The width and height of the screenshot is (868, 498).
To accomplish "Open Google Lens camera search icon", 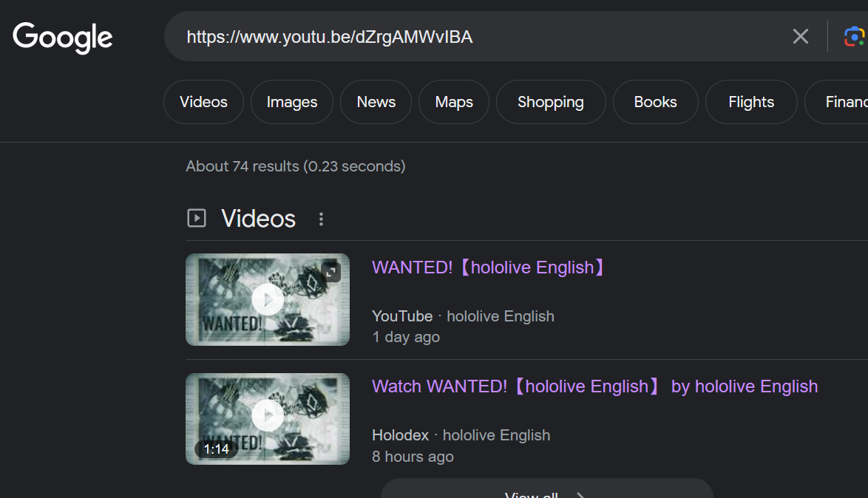I will point(854,36).
